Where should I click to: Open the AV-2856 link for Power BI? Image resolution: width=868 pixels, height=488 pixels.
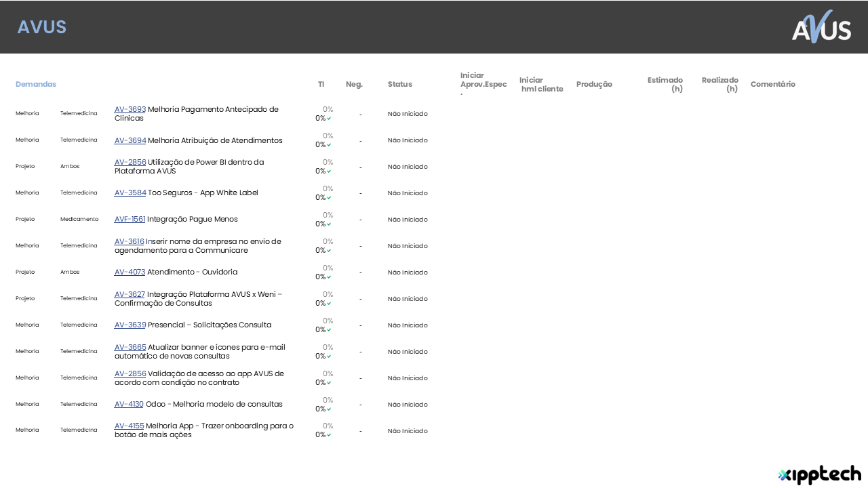[130, 162]
